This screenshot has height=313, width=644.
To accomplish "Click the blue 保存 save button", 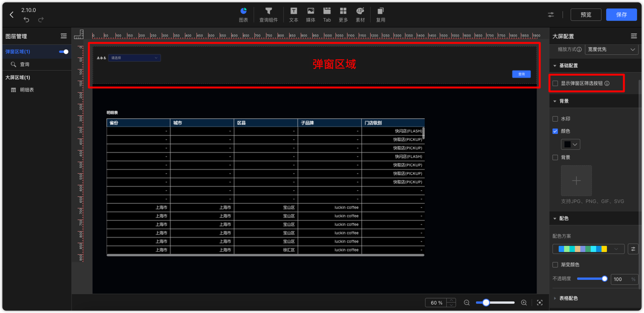I will [621, 14].
